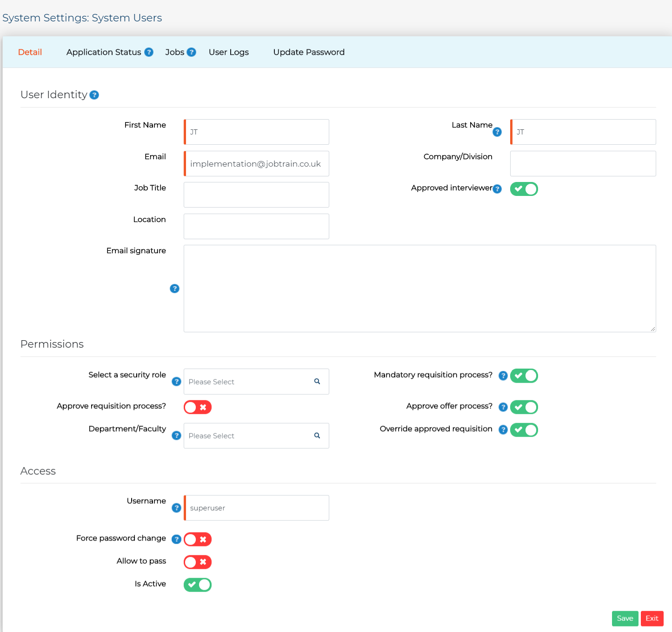Viewport: 672px width, 632px height.
Task: Click help icon beside Last Name field
Action: (x=497, y=132)
